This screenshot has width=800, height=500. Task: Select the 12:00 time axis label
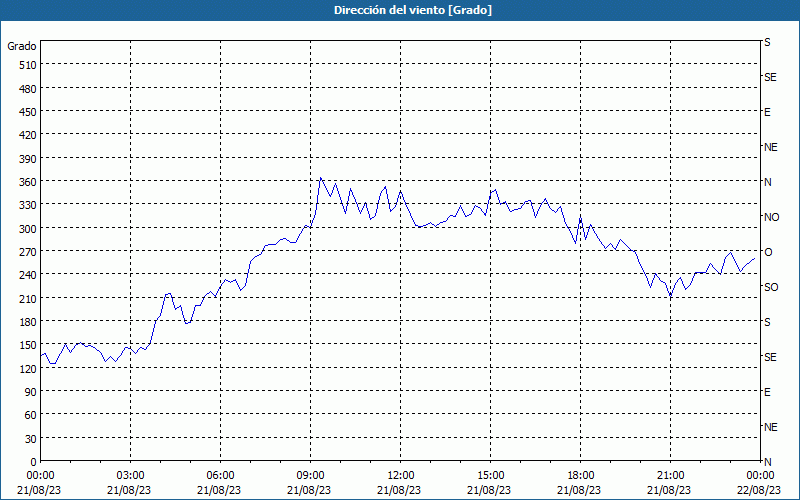tap(401, 476)
